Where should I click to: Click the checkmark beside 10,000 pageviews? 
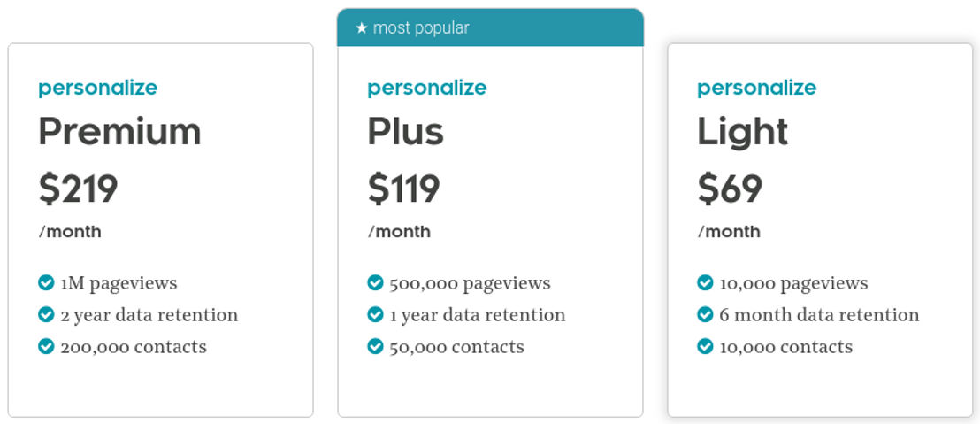click(705, 283)
